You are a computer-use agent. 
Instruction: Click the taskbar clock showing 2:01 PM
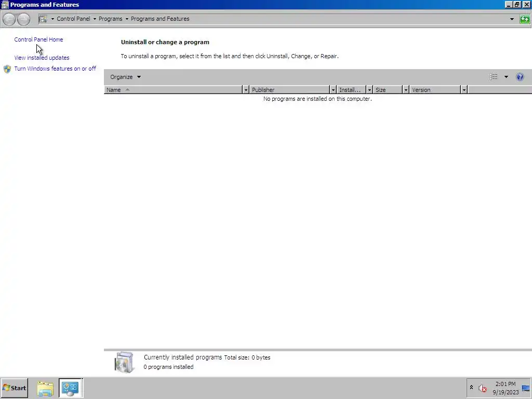coord(506,388)
